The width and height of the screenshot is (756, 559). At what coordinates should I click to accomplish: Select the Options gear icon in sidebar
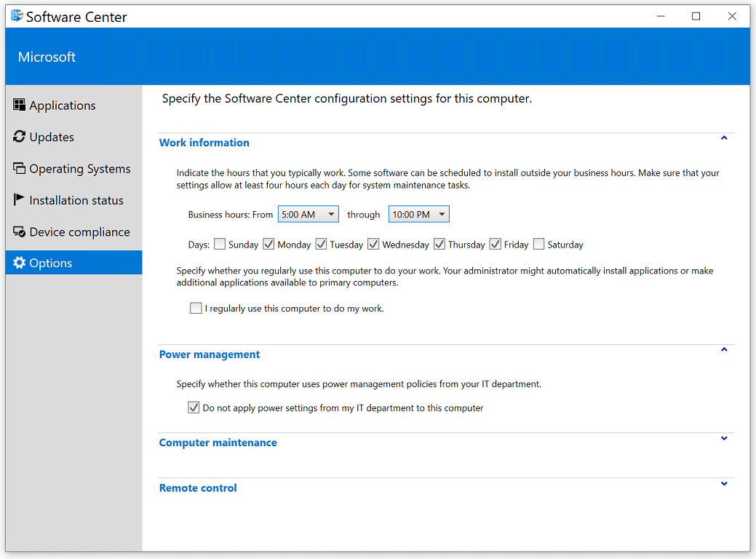20,263
